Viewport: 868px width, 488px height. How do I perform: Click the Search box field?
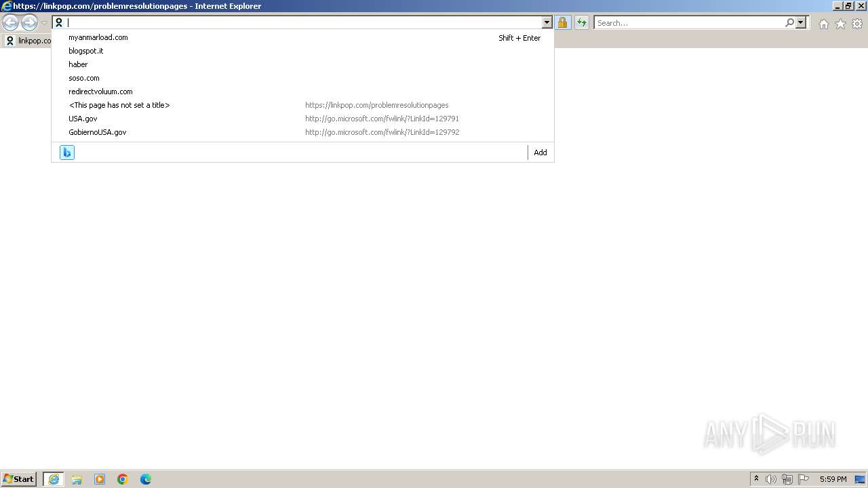click(689, 22)
